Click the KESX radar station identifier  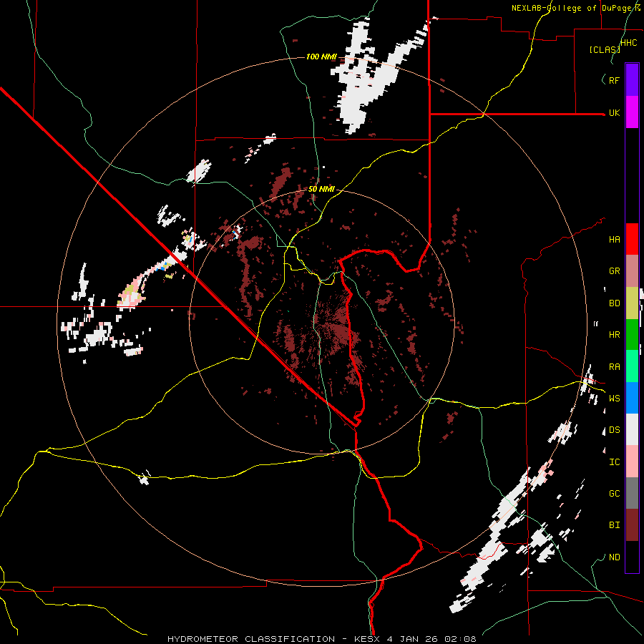click(368, 639)
